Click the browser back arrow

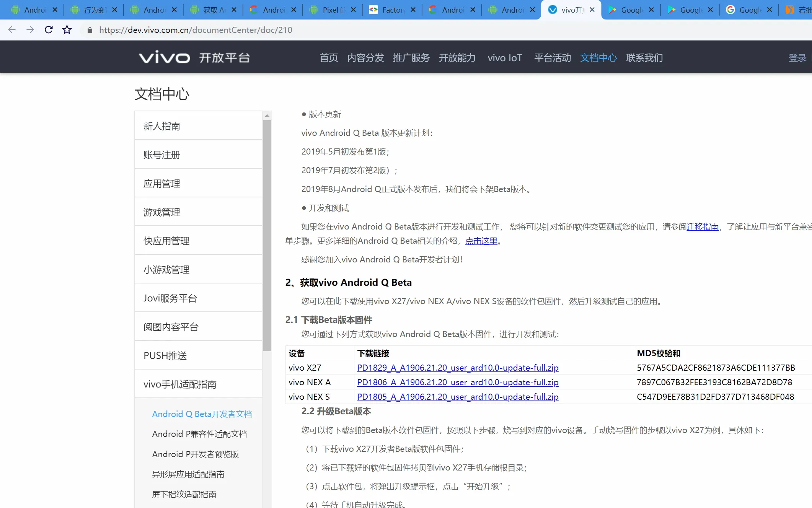pos(12,30)
